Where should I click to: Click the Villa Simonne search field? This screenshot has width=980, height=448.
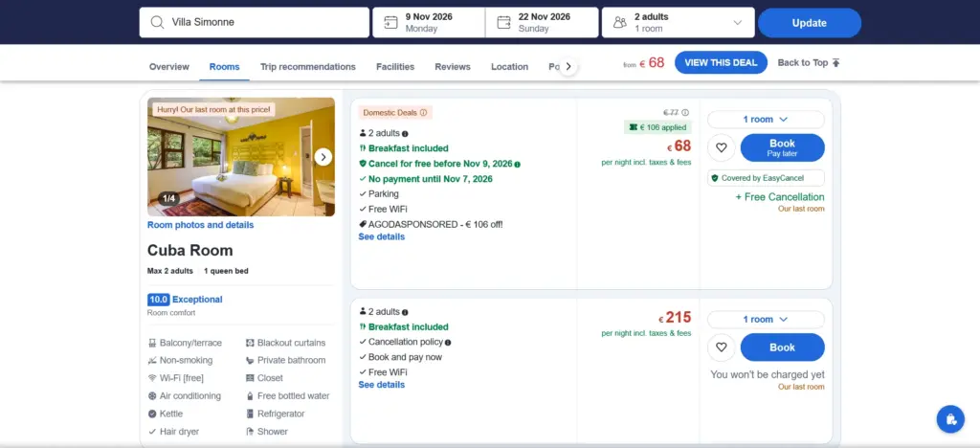click(255, 22)
